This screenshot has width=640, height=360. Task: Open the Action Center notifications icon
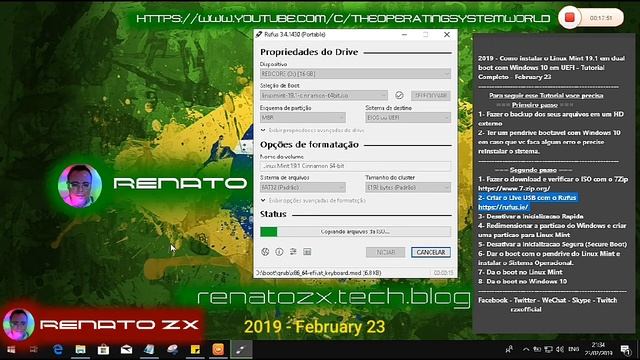[625, 349]
